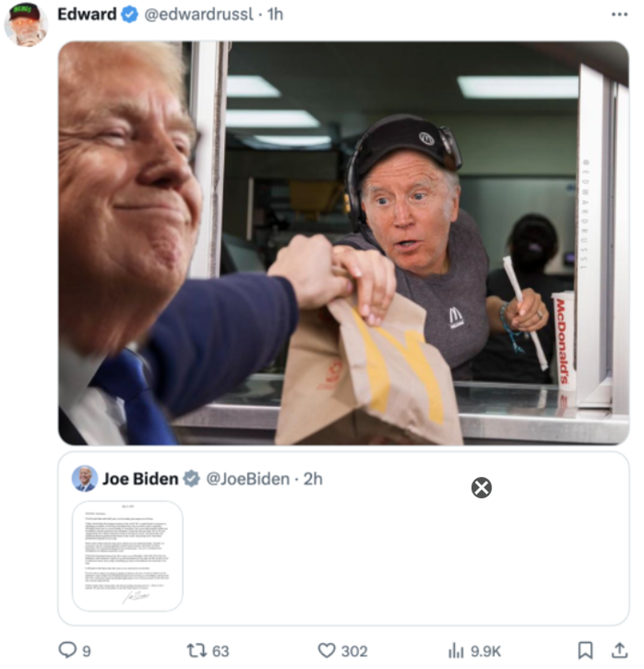This screenshot has width=644, height=669.
Task: Click the verified badge beside Joe Biden
Action: point(191,478)
